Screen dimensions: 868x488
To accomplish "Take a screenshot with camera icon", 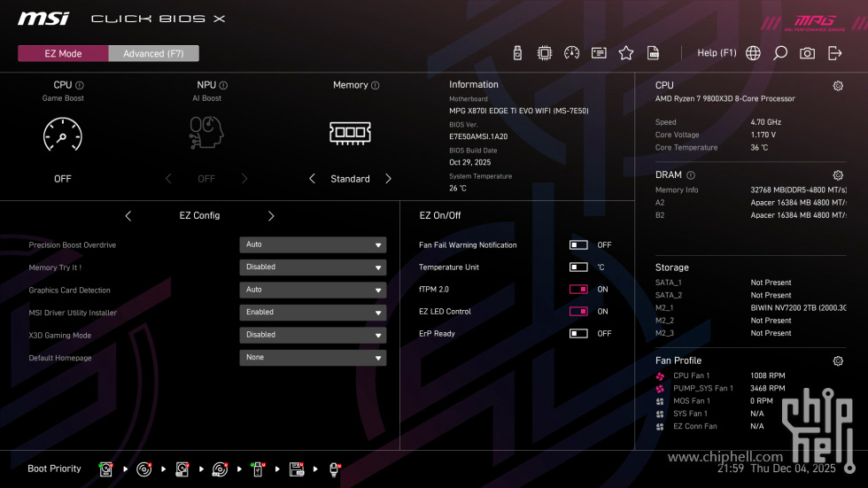I will click(807, 53).
